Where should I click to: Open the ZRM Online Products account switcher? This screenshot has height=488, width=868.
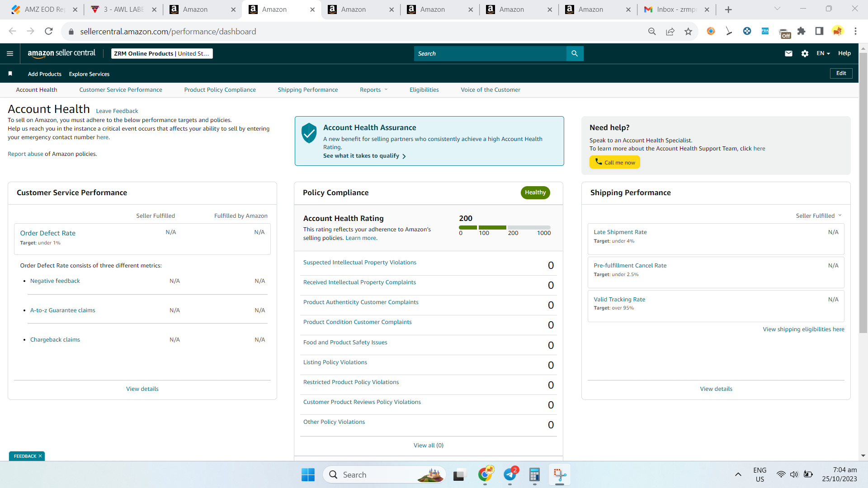[162, 53]
